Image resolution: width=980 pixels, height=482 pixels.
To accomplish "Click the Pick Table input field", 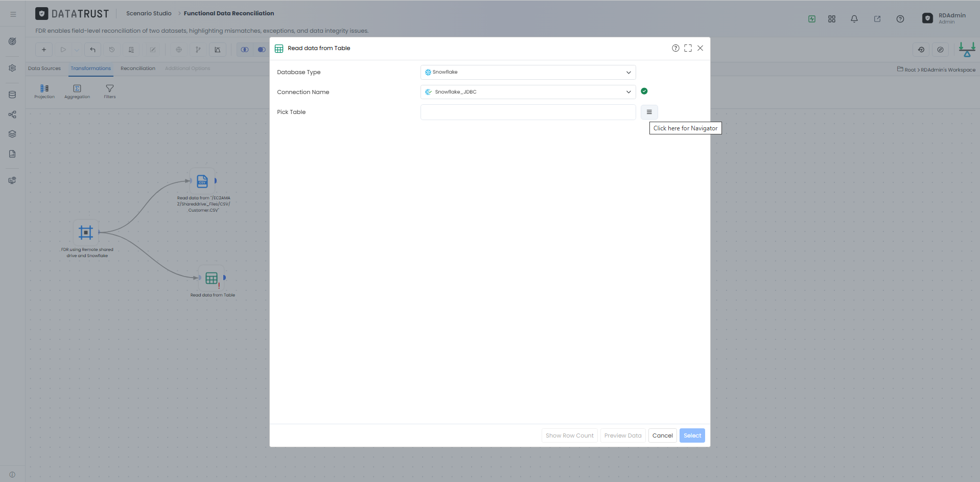I will [x=528, y=112].
